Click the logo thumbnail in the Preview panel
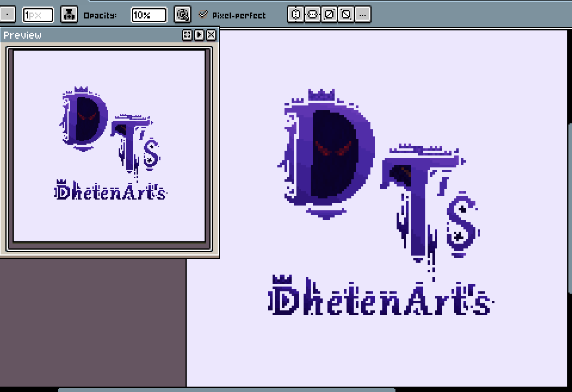Viewport: 572px width, 392px height. pyautogui.click(x=109, y=146)
